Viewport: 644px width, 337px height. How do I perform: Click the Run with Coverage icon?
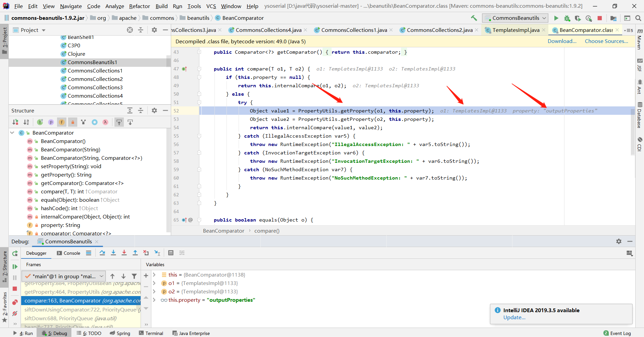click(578, 18)
